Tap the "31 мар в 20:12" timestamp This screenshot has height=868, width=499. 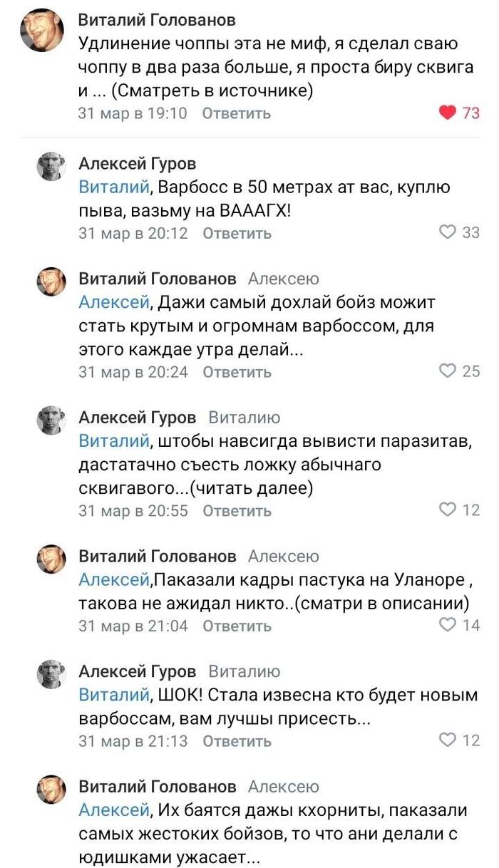(133, 233)
